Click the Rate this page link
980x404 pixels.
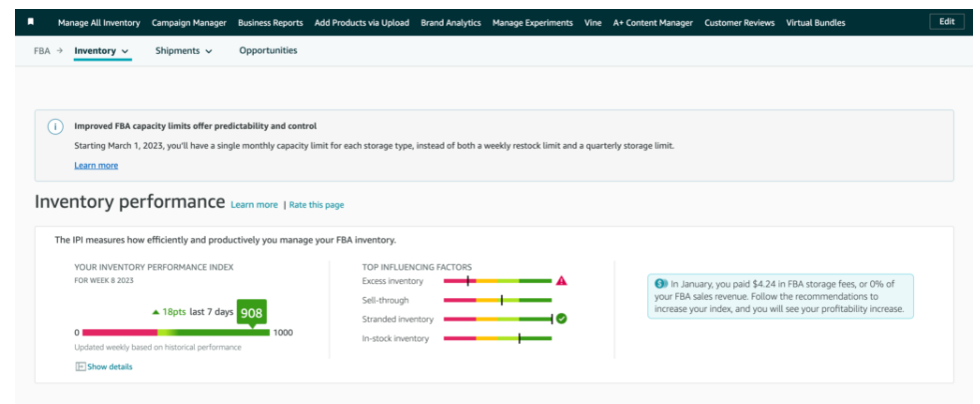[317, 205]
